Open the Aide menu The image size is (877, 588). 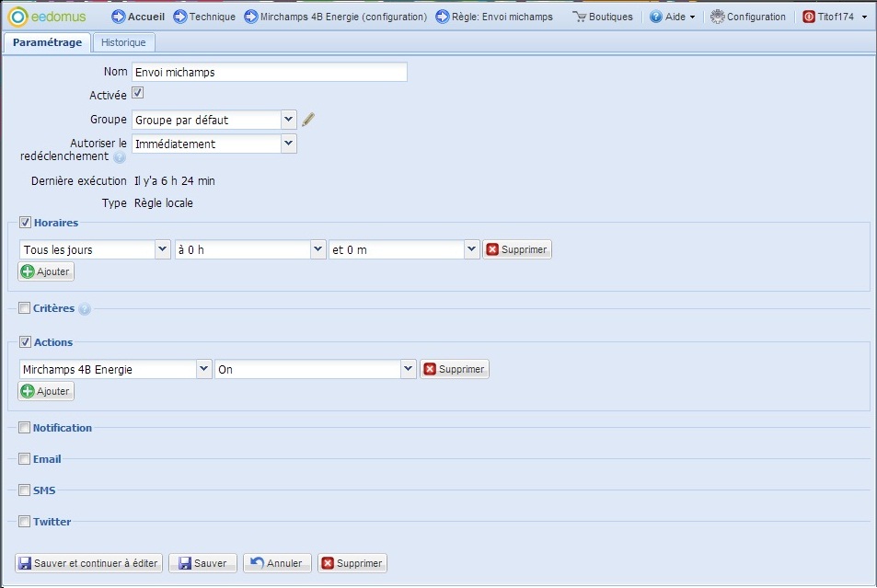[672, 17]
